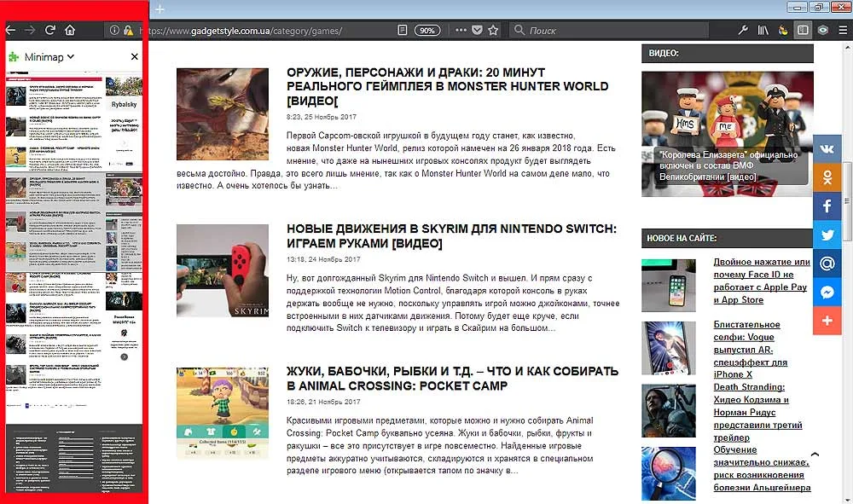Open the Death Stranding news thumbnail

pos(669,411)
